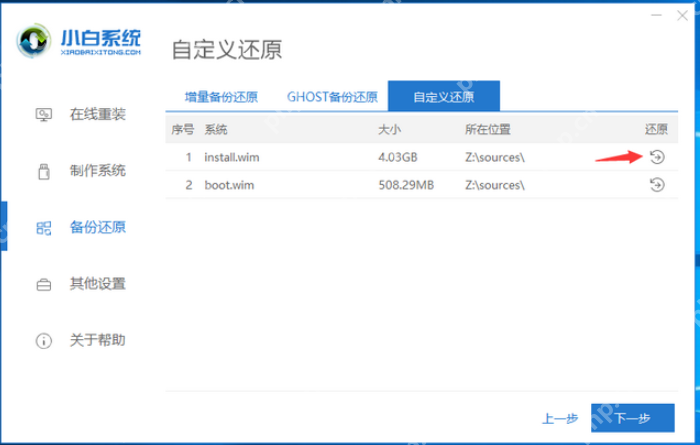Image resolution: width=700 pixels, height=445 pixels.
Task: Switch to the 增量备份还原 tab
Action: [221, 97]
